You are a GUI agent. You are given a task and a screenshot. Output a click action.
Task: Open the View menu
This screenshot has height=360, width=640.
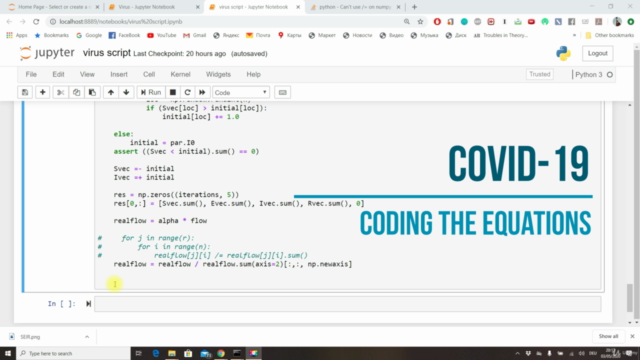coord(87,74)
